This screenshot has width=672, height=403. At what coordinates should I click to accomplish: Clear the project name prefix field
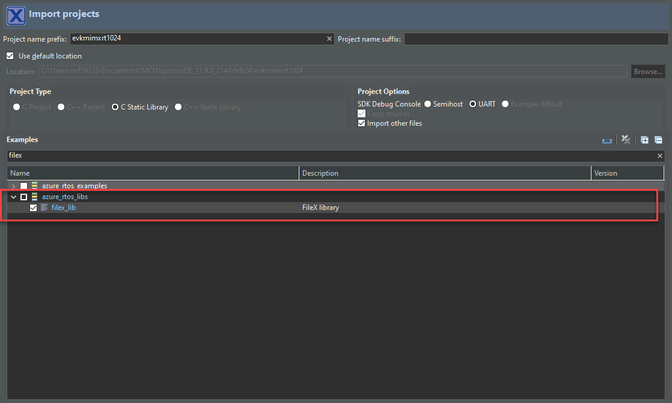[x=329, y=39]
